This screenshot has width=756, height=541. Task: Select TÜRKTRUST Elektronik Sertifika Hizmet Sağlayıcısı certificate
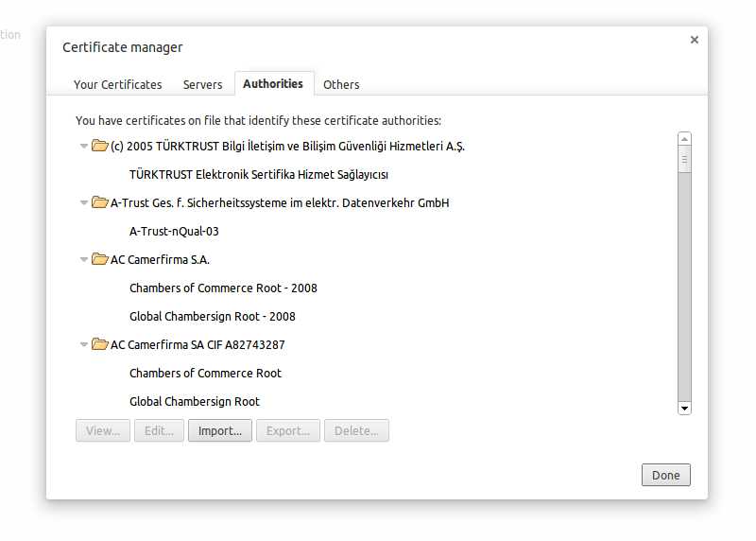click(x=258, y=175)
